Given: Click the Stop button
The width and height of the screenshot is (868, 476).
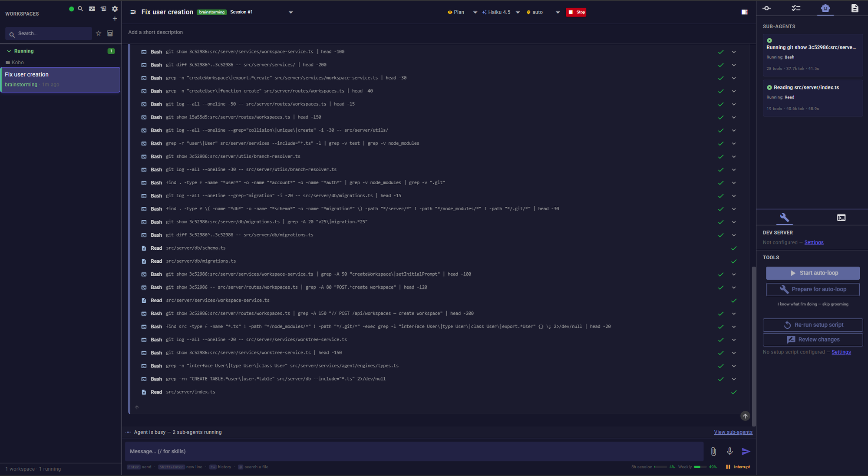Looking at the screenshot, I should click(x=576, y=12).
